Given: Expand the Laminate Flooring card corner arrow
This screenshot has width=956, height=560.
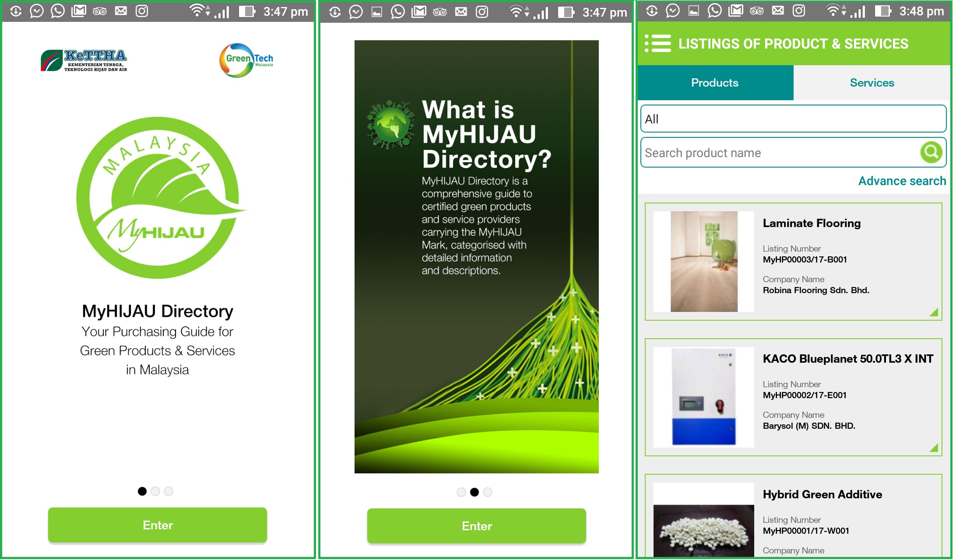Looking at the screenshot, I should tap(934, 312).
